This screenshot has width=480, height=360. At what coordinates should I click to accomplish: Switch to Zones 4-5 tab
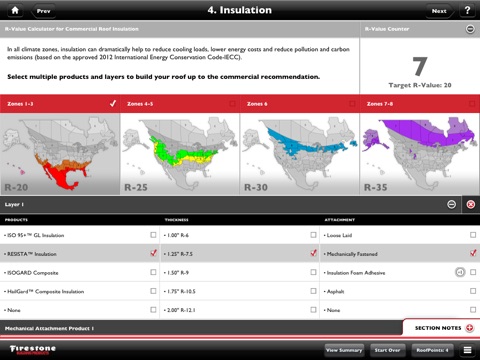(180, 104)
